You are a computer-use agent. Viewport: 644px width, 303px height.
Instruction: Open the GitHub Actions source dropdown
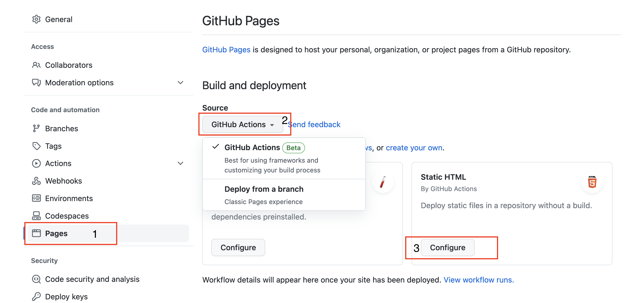click(x=242, y=124)
